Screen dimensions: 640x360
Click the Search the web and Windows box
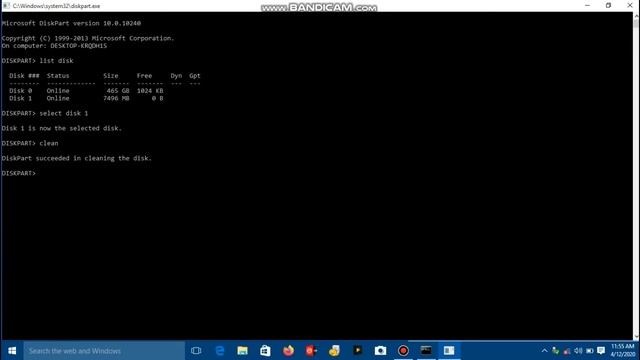[x=104, y=351]
